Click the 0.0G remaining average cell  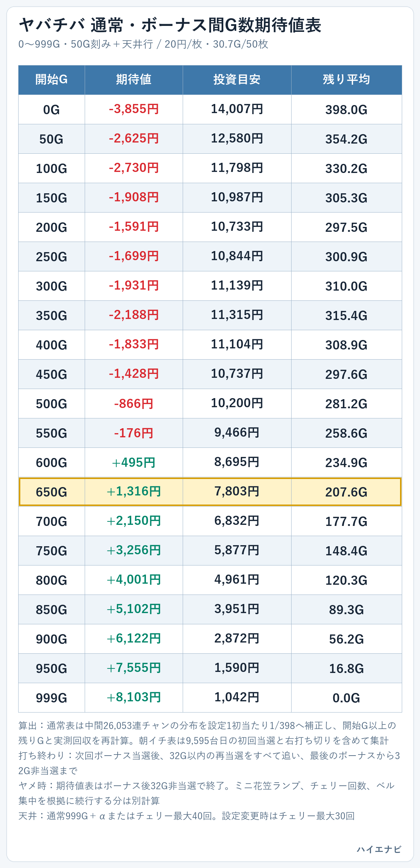tap(346, 698)
